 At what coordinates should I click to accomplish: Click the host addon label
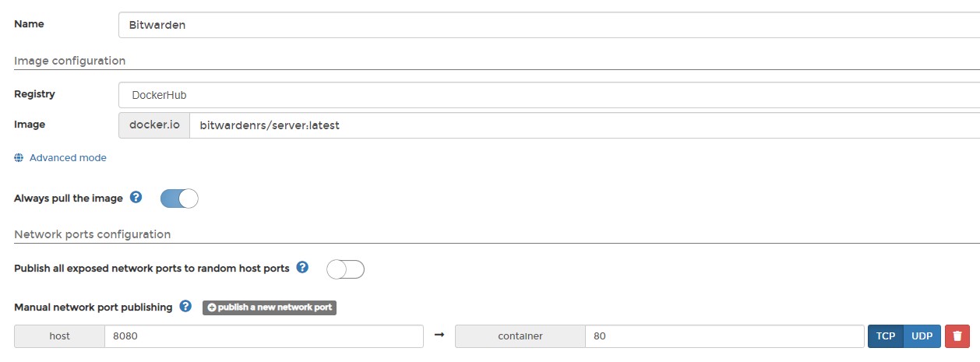point(60,336)
